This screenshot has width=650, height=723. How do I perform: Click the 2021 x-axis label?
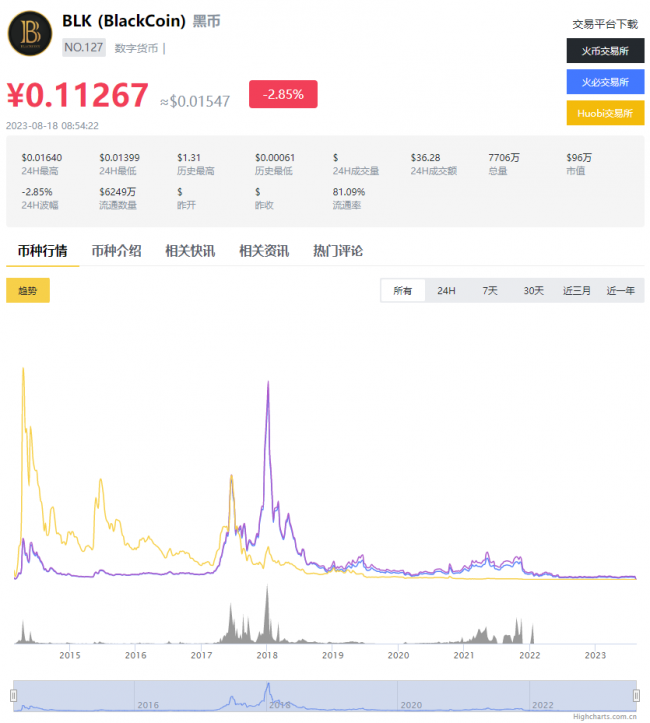464,655
